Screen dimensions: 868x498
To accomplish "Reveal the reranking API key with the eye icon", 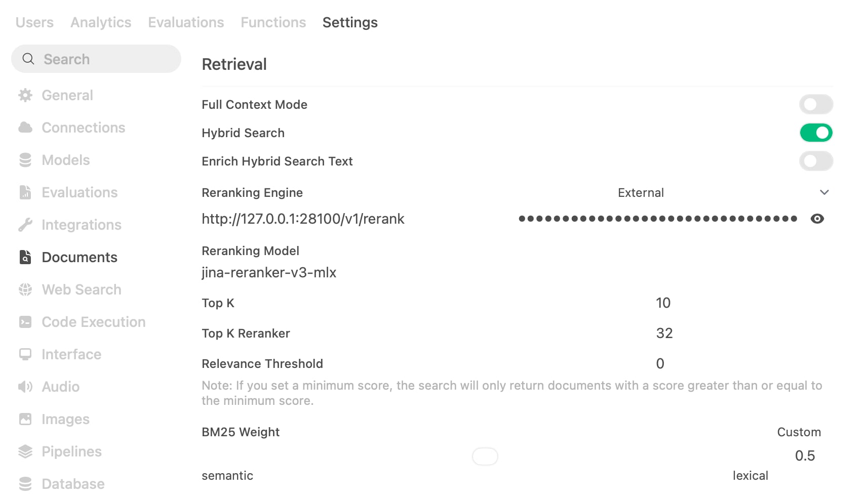I will coord(817,219).
